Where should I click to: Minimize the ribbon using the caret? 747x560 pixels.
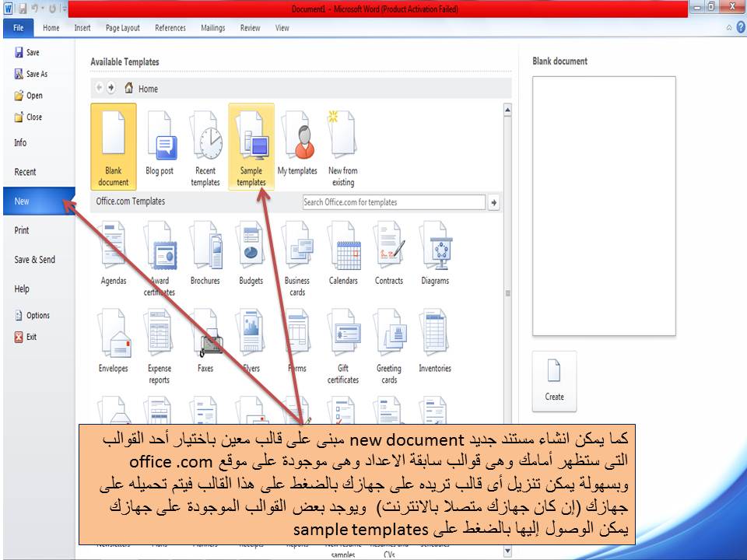coord(729,28)
